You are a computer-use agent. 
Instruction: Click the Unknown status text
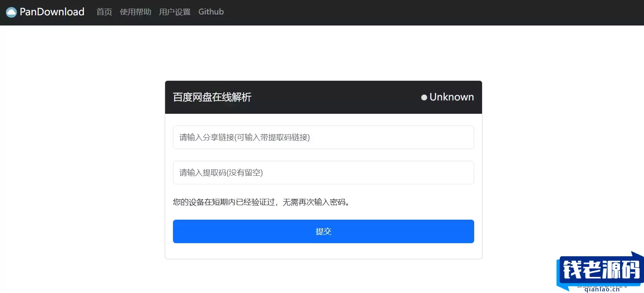coord(451,97)
